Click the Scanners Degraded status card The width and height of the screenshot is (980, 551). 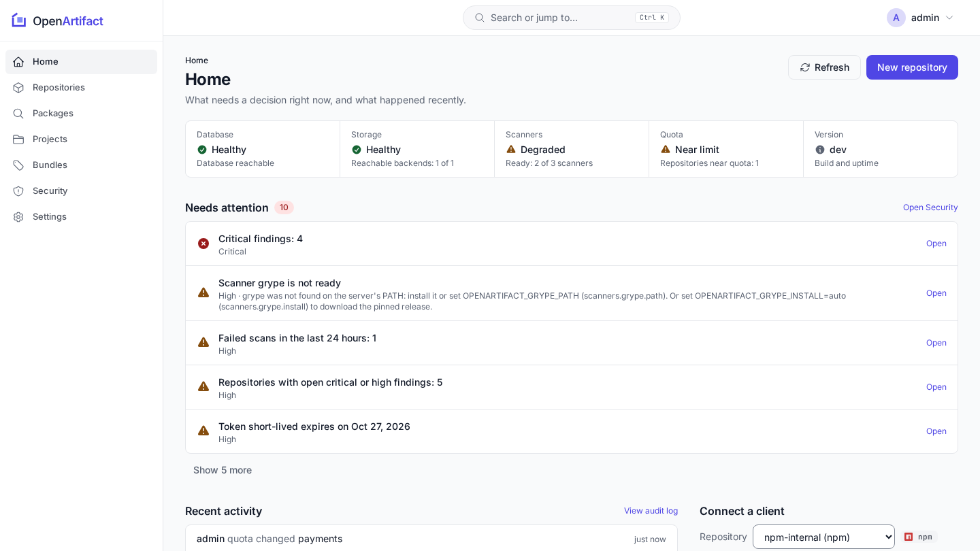pyautogui.click(x=572, y=149)
